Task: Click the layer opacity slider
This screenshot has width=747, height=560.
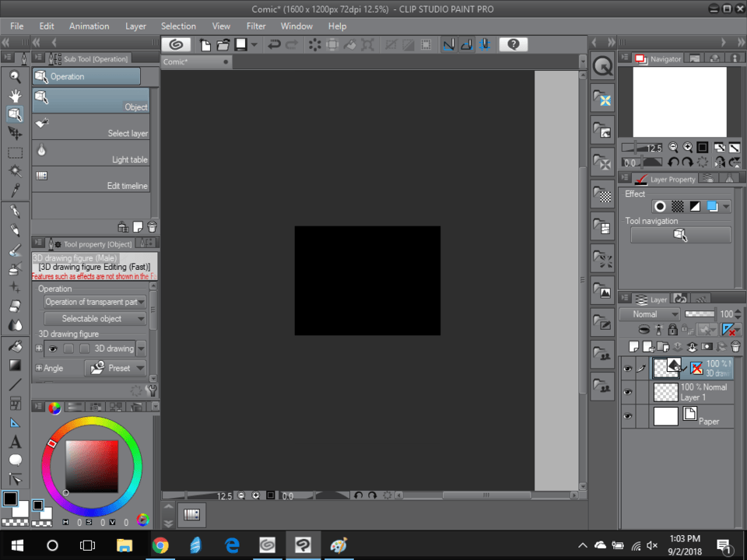Action: (x=700, y=313)
